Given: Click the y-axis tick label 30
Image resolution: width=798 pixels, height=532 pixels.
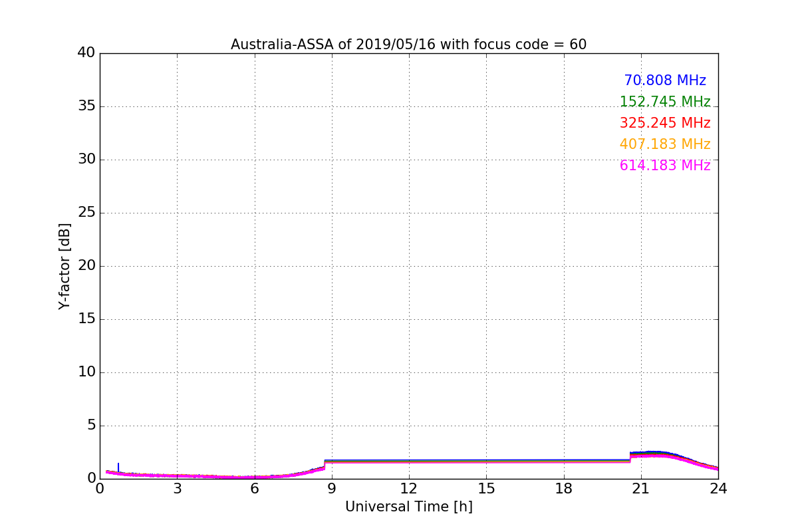Looking at the screenshot, I should pos(86,159).
